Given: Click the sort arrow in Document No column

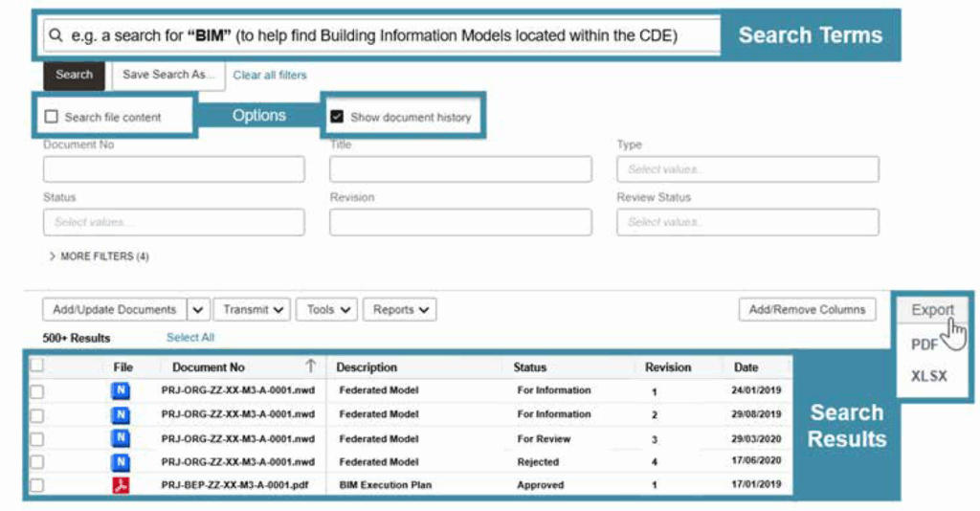Looking at the screenshot, I should click(x=310, y=367).
